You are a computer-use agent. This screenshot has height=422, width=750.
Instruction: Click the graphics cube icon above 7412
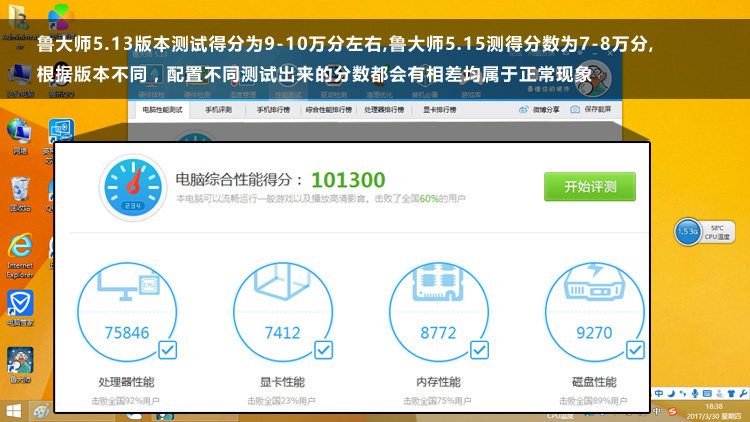click(x=282, y=283)
